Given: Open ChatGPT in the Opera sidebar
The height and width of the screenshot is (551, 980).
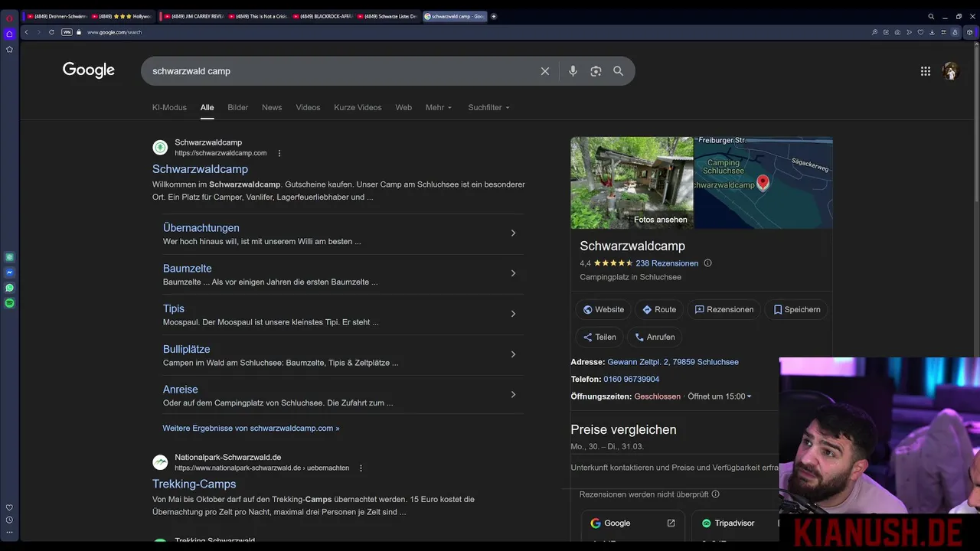Looking at the screenshot, I should 9,257.
